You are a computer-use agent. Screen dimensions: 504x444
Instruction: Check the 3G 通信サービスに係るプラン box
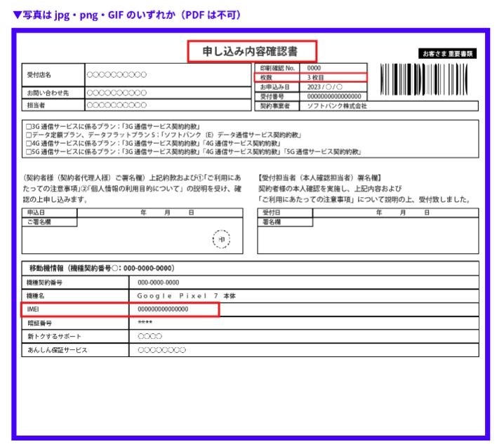[x=29, y=126]
